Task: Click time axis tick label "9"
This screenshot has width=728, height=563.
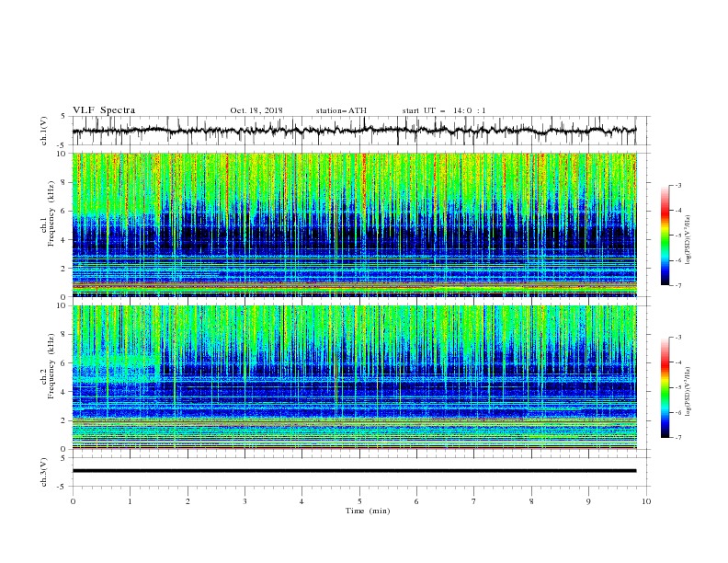Action: (588, 501)
